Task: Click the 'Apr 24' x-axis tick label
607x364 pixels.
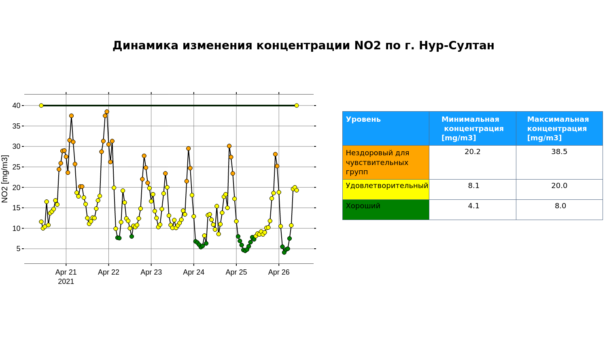Action: point(193,272)
